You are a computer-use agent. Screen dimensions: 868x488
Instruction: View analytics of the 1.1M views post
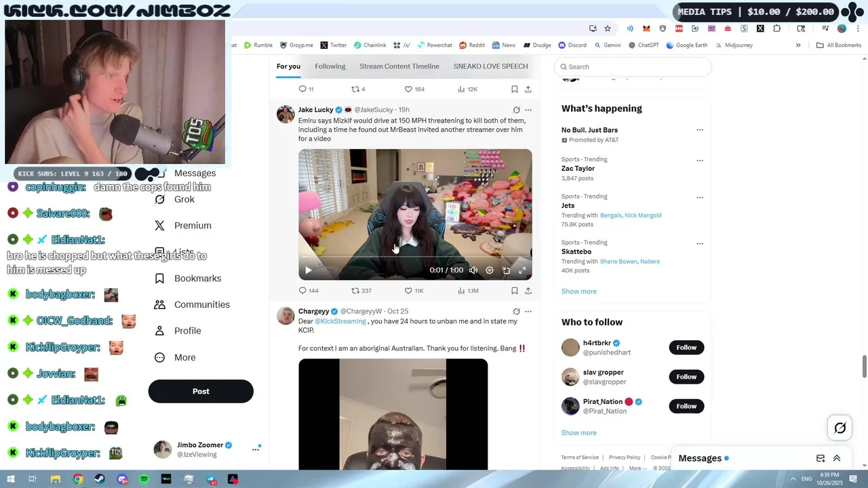click(468, 291)
